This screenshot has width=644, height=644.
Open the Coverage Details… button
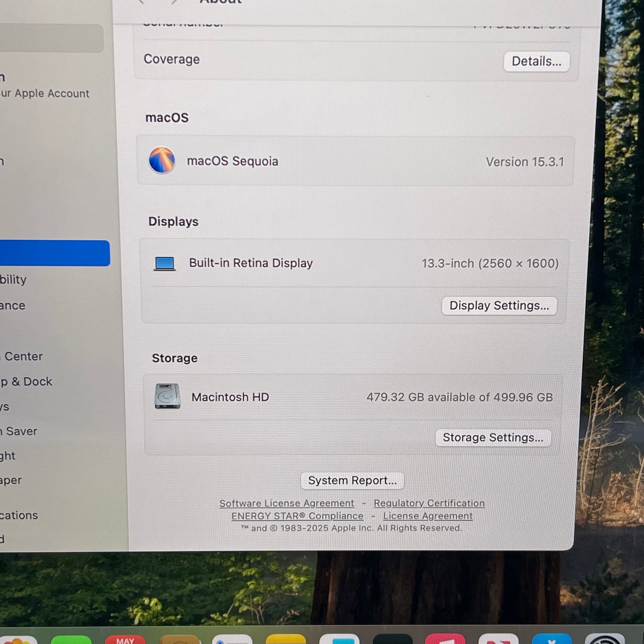pos(536,61)
